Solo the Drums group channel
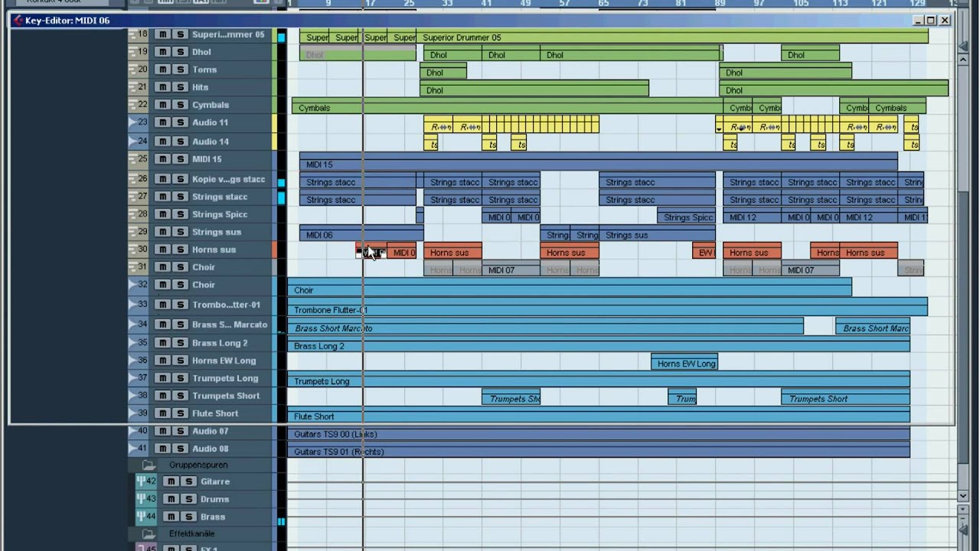 (x=188, y=499)
